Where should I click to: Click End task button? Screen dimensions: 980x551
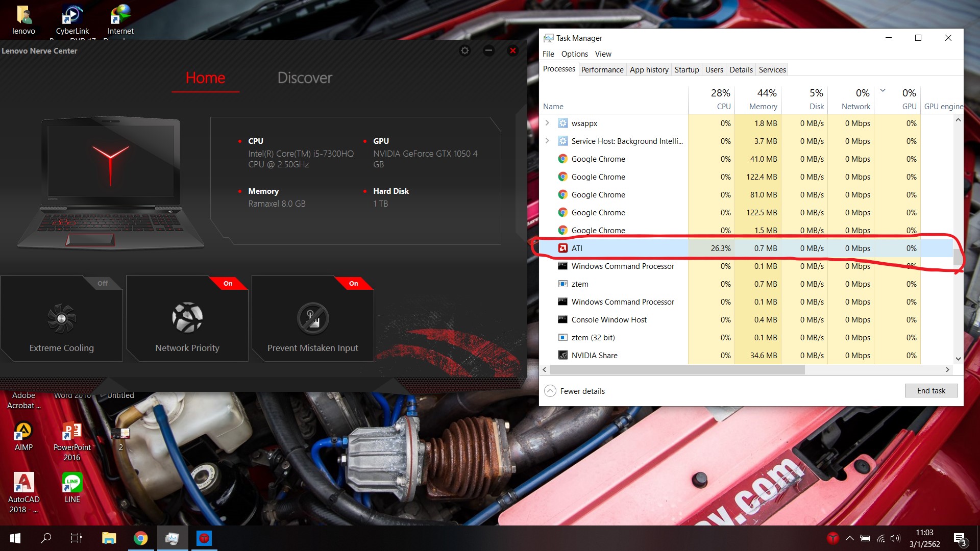coord(931,390)
